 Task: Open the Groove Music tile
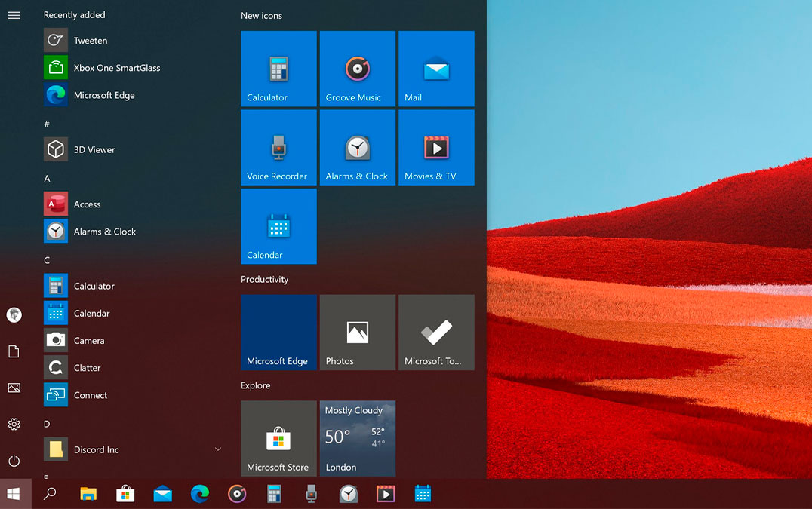tap(357, 69)
